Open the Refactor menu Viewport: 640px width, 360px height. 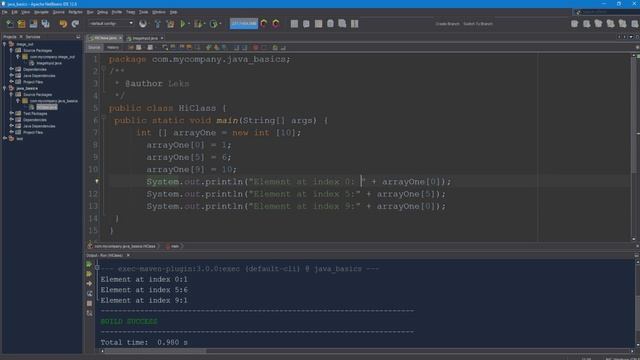tap(76, 12)
